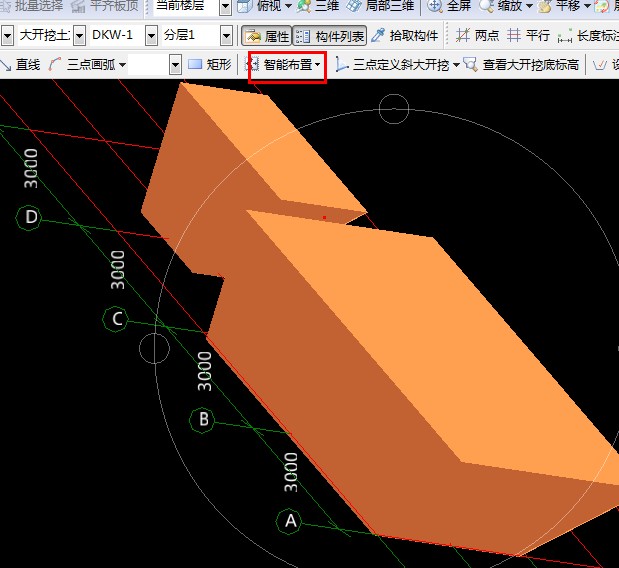Select the 矩形 rectangle tool
619x568 pixels.
[x=209, y=65]
